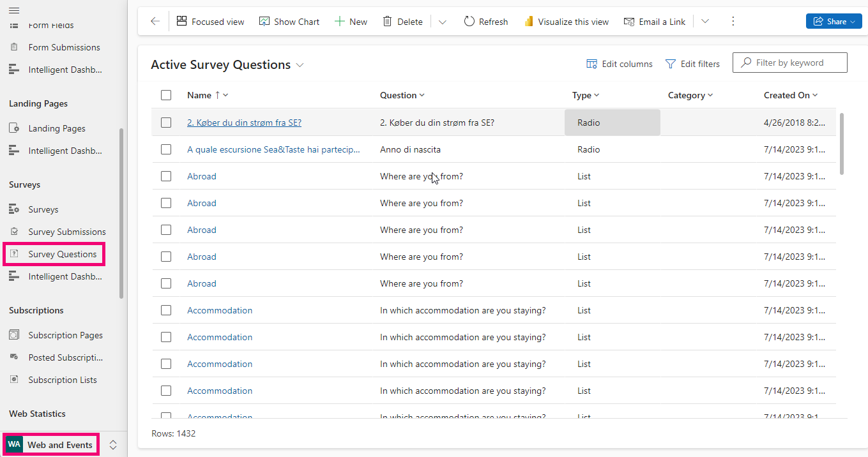Open Landing Pages in sidebar
The image size is (868, 457).
[57, 128]
